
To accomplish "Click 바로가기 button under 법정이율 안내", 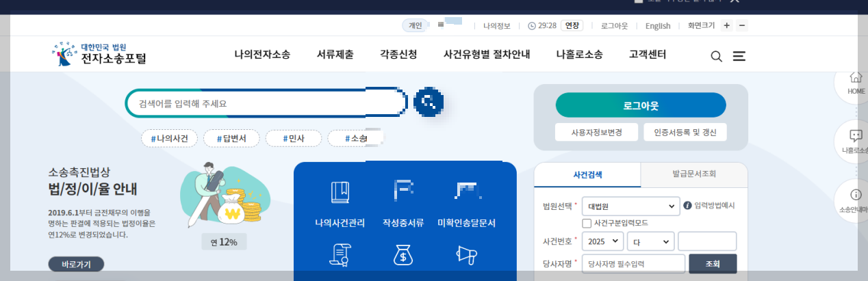I will tap(76, 264).
